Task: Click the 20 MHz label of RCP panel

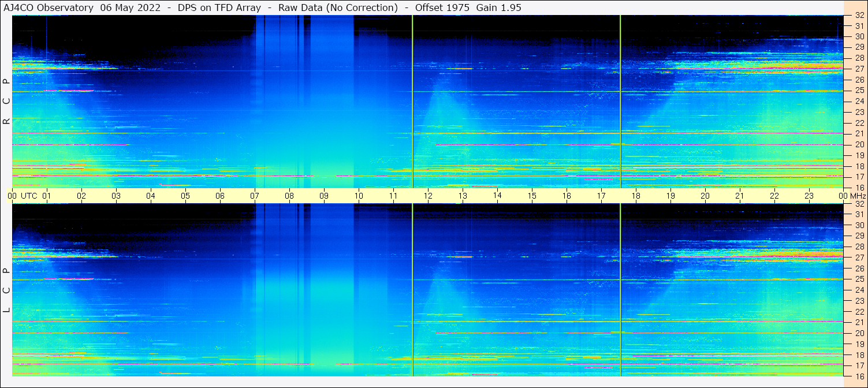Action: pos(859,144)
